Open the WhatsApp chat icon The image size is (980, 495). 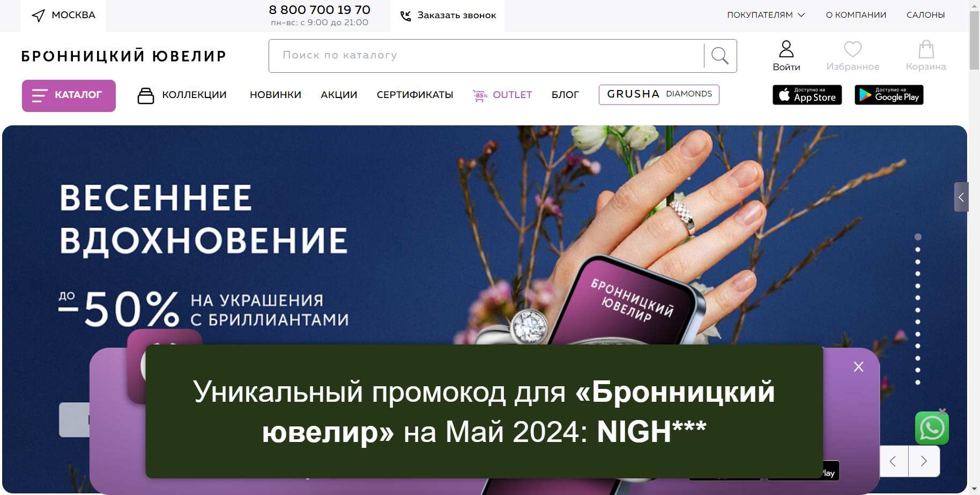932,428
